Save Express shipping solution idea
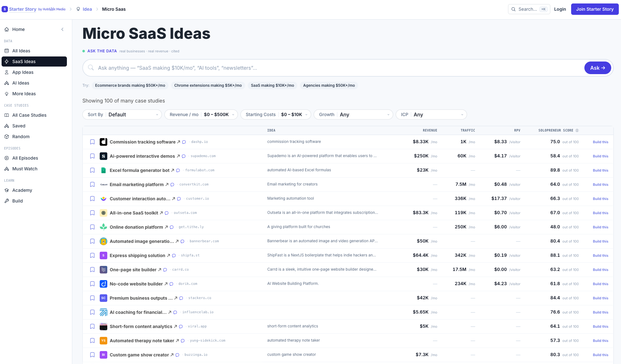Screen dimensions: 621x364 (x=92, y=255)
